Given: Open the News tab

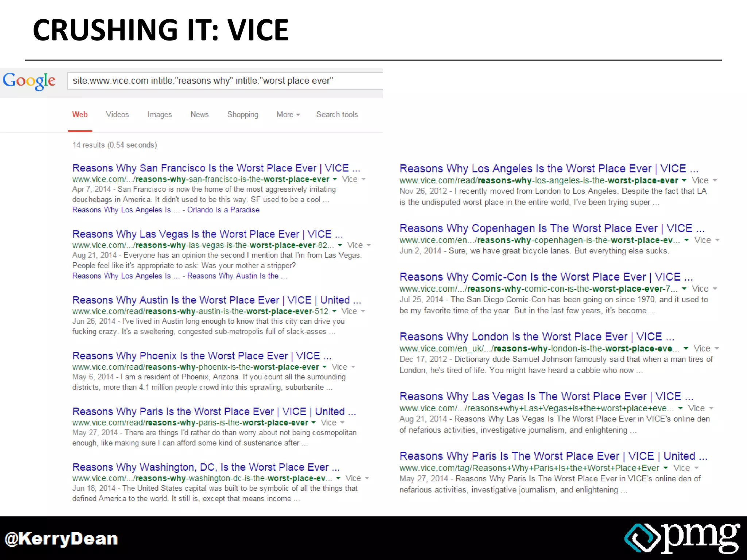Looking at the screenshot, I should 200,114.
